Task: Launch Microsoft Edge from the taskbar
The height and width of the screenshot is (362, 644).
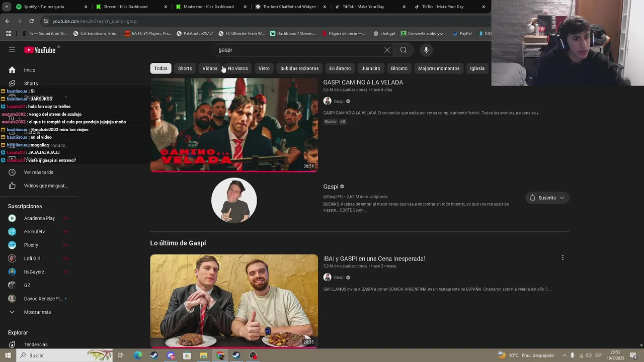Action: point(137,355)
